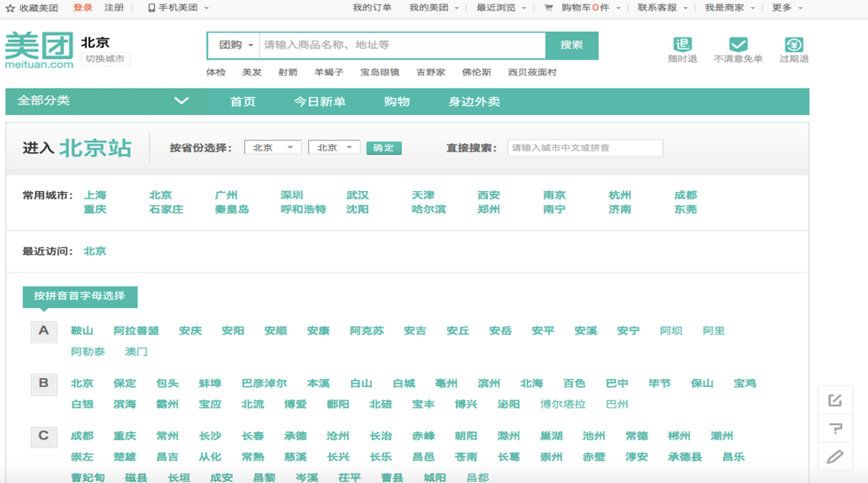Open the province selector dropdown 北京
Viewport: 868px width, 483px height.
(272, 147)
